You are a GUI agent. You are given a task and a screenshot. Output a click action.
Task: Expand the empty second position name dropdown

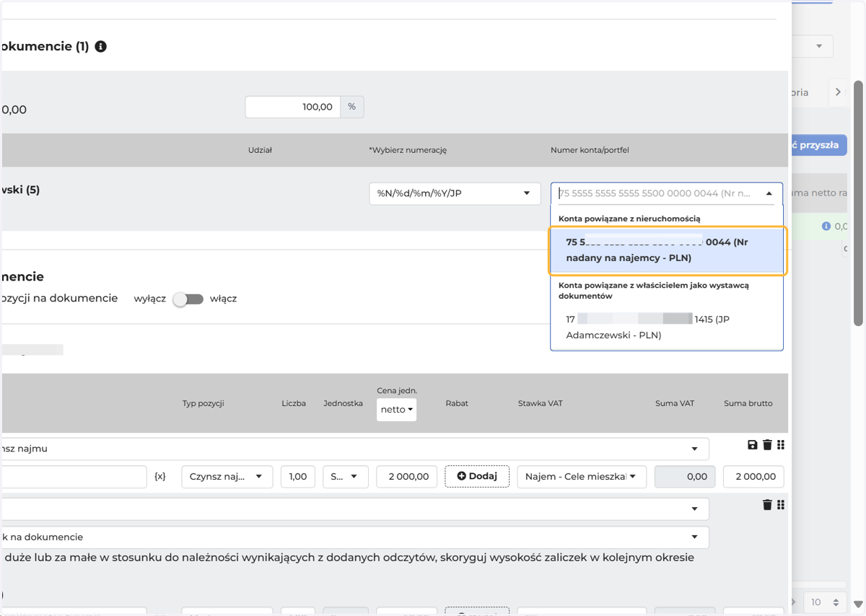coord(694,509)
